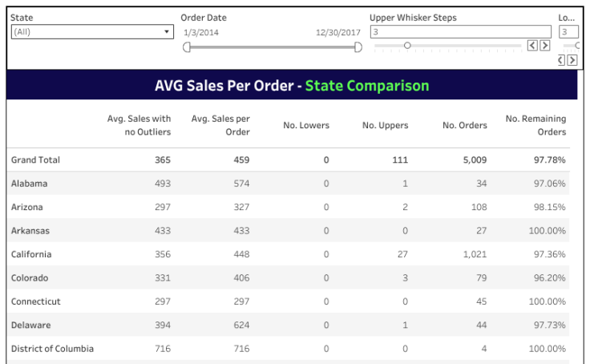
Task: Click the Upper Whisker Steps value field
Action: coord(460,32)
